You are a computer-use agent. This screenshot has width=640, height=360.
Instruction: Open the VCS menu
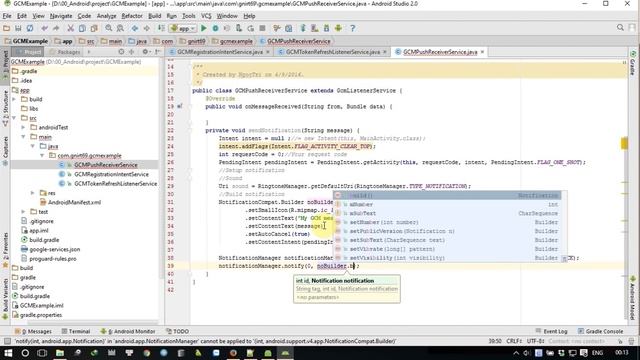click(x=206, y=16)
